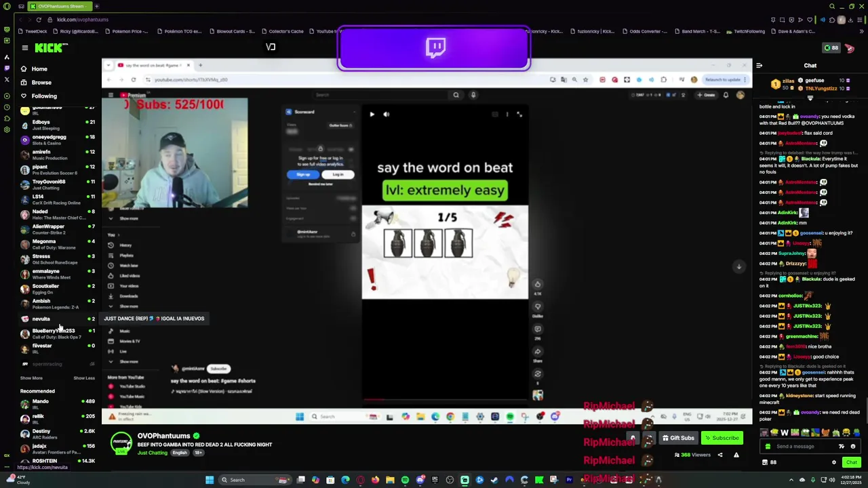Click Show Less under following list
This screenshot has height=488, width=868.
pos(84,378)
